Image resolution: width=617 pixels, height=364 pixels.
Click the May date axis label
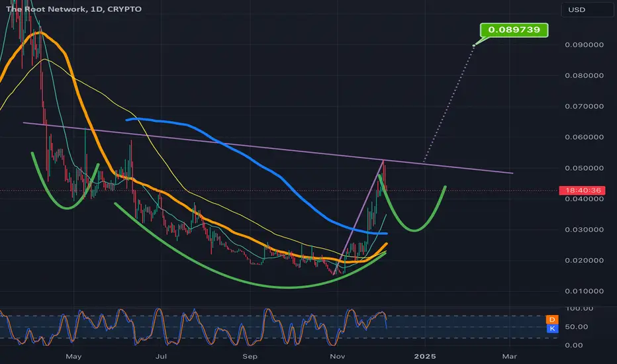(x=73, y=357)
